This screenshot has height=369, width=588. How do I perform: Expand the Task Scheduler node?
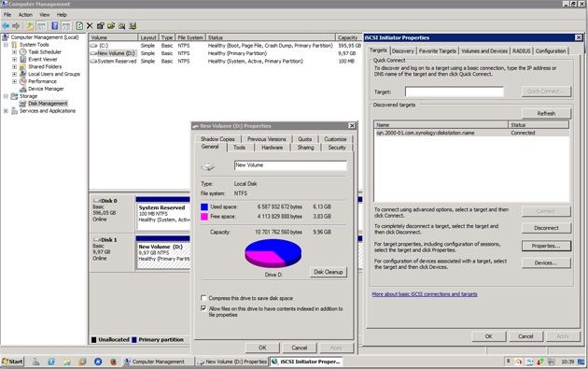click(x=14, y=52)
